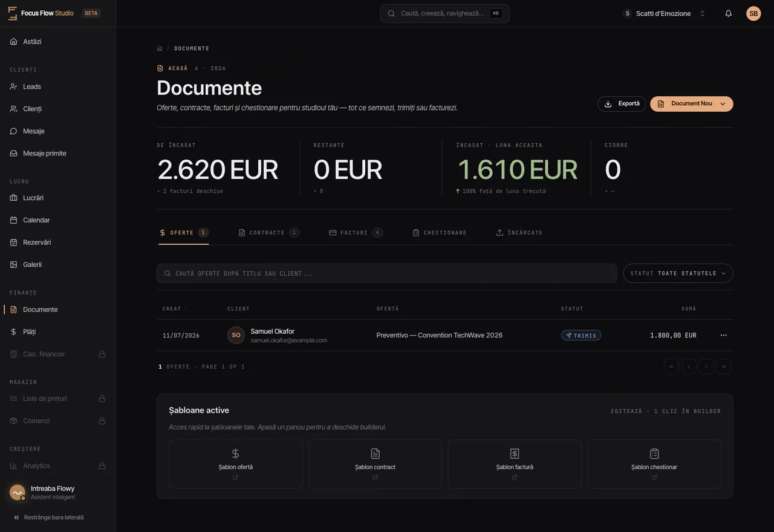The image size is (774, 532).
Task: Click lock icon next to Analytics
Action: pyautogui.click(x=102, y=465)
